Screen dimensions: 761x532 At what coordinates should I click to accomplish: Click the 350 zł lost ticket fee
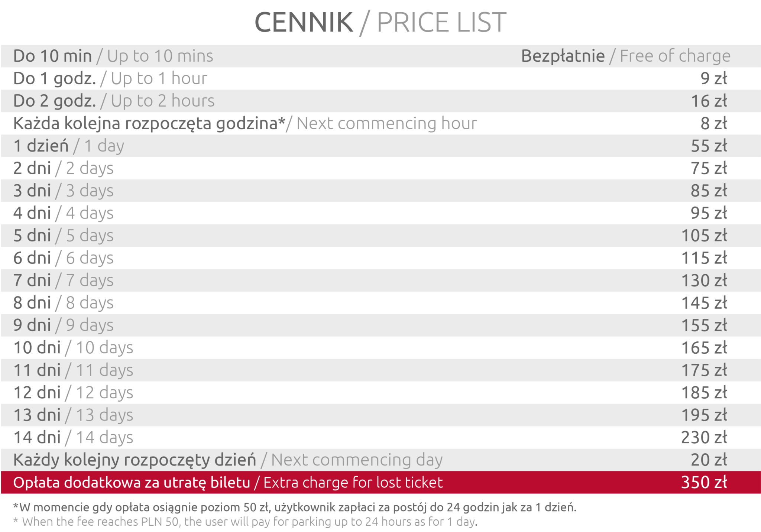coord(704,482)
